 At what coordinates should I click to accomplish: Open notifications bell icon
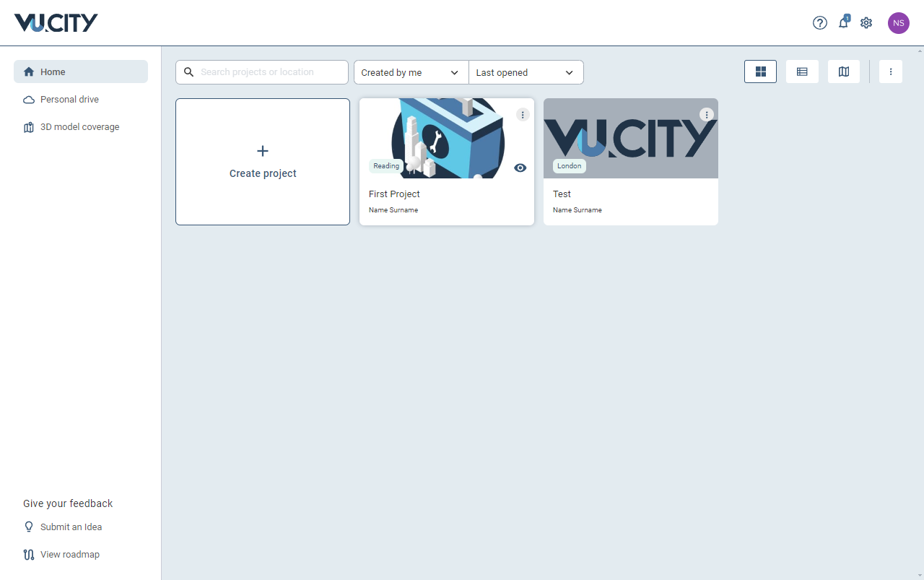843,23
